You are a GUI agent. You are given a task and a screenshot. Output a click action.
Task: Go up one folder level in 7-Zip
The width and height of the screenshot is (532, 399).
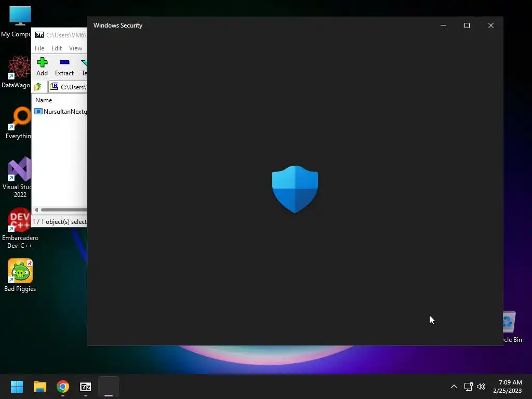pyautogui.click(x=38, y=87)
